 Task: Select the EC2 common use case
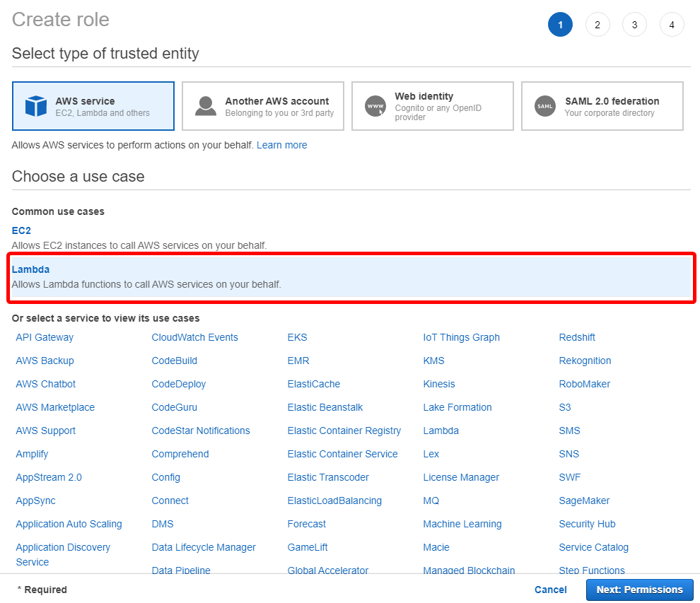pos(21,230)
